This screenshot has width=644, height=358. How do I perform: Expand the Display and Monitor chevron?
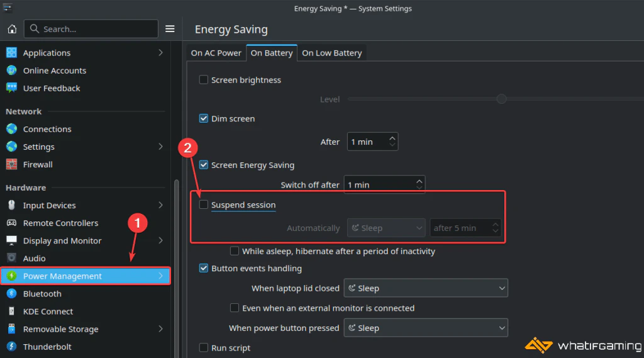coord(160,240)
